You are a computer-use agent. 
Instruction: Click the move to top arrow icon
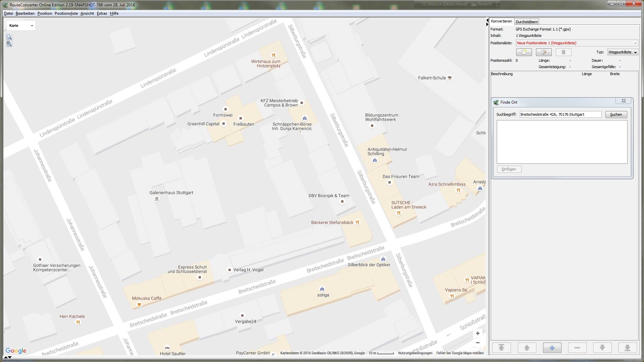pyautogui.click(x=501, y=348)
